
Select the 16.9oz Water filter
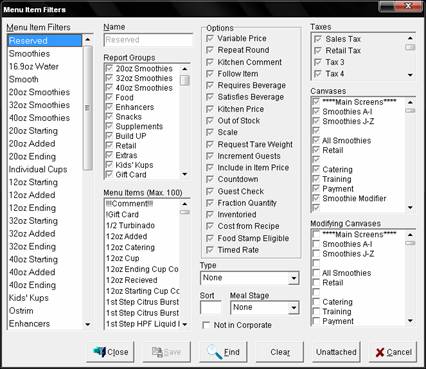click(x=45, y=66)
